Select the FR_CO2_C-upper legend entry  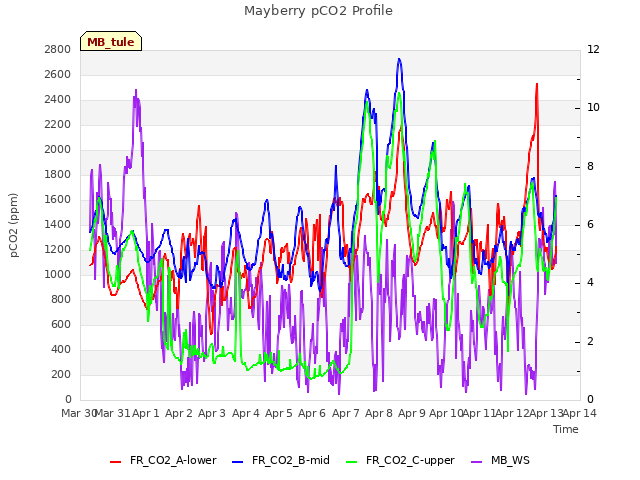tap(400, 460)
